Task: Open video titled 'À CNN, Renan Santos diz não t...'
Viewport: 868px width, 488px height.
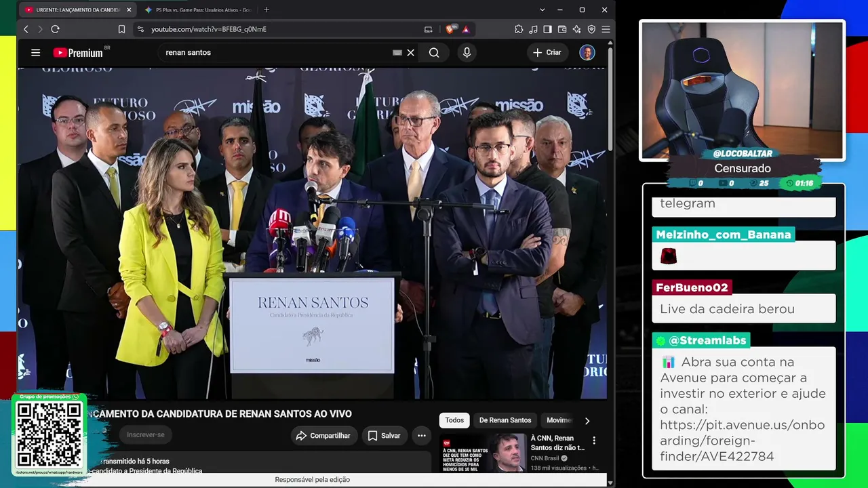Action: click(x=557, y=443)
